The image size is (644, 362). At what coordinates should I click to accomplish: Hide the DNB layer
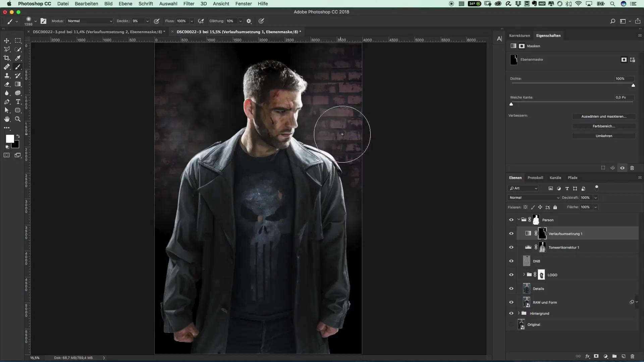click(511, 261)
